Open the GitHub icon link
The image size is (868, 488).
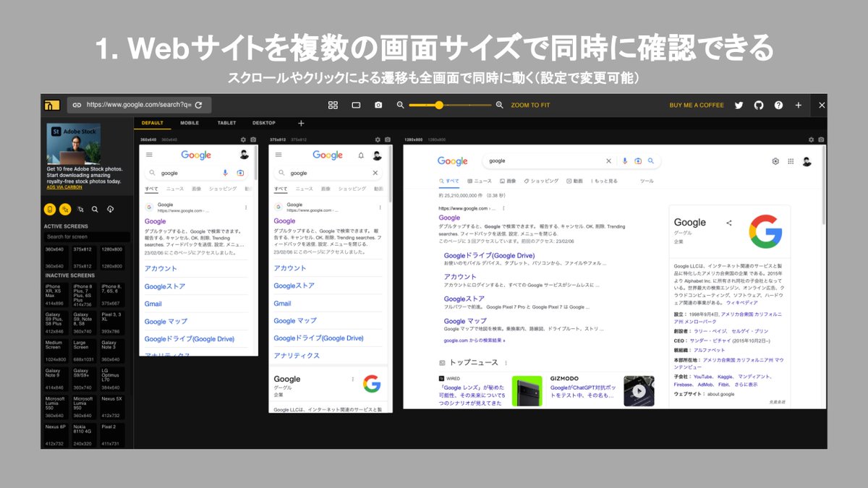click(x=759, y=105)
